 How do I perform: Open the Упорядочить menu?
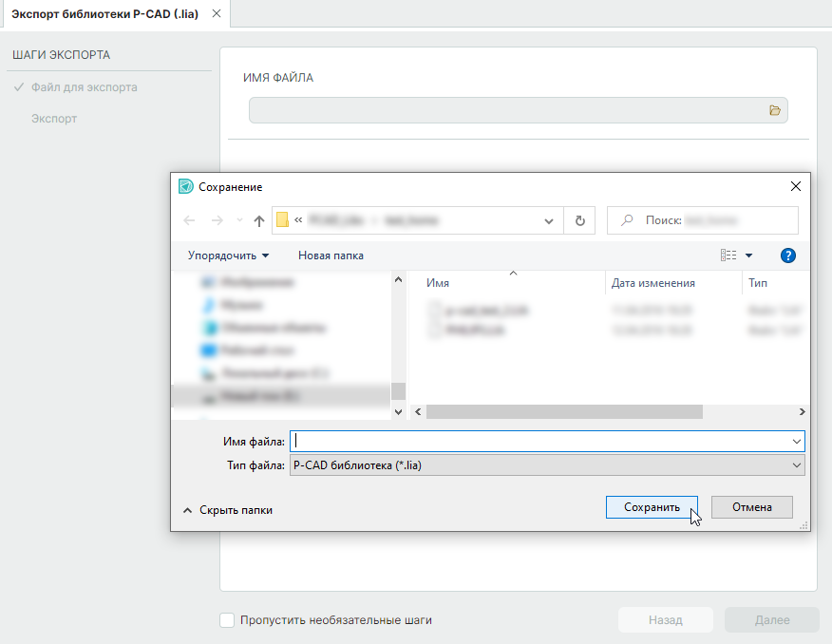(228, 256)
